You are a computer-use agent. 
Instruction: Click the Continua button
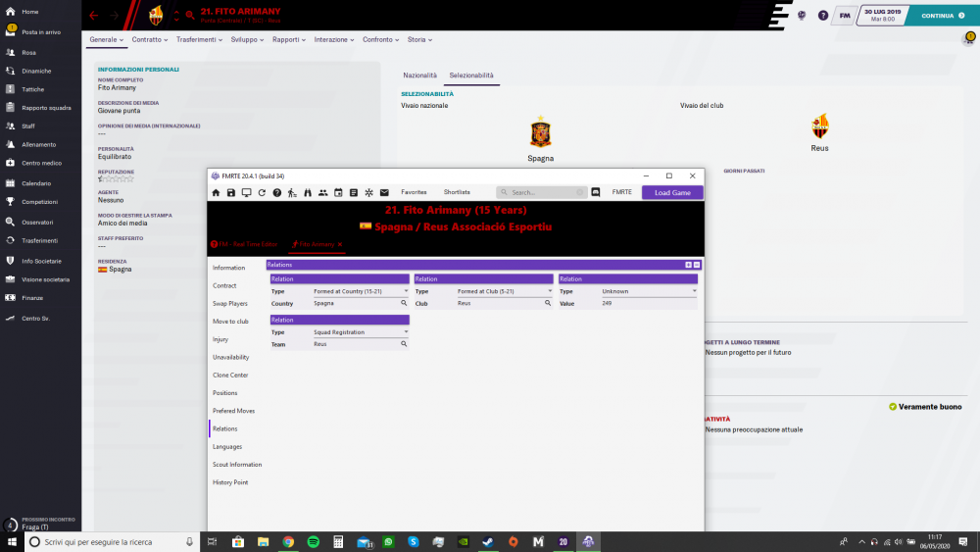[942, 16]
